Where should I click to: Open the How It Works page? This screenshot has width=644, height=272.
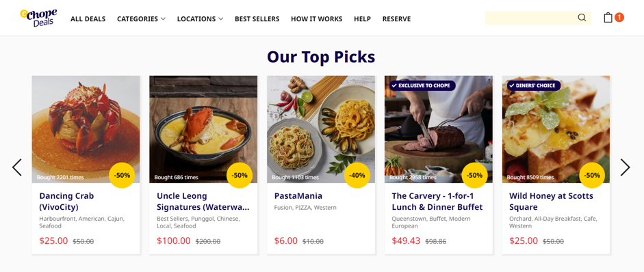pyautogui.click(x=317, y=19)
